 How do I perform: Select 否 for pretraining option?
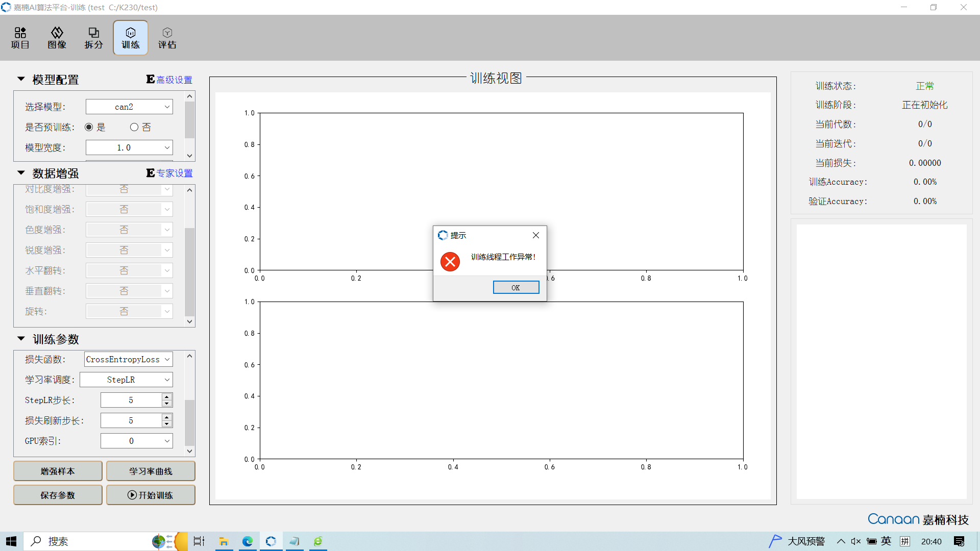(x=134, y=127)
